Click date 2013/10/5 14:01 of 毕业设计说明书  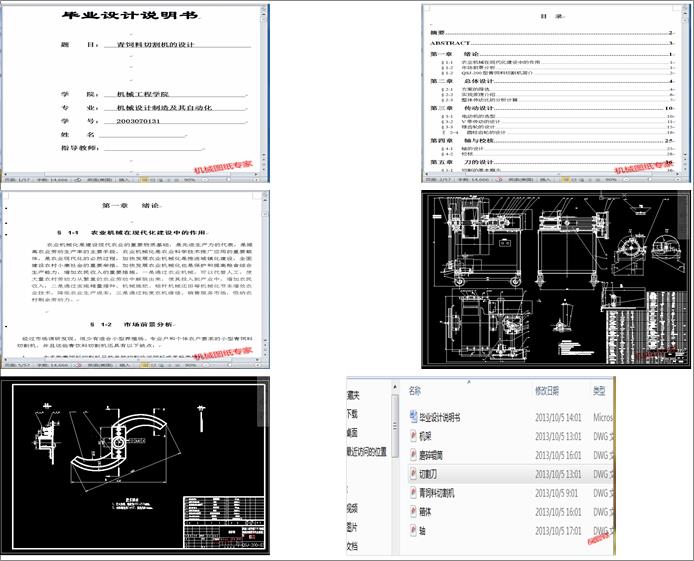pos(558,417)
